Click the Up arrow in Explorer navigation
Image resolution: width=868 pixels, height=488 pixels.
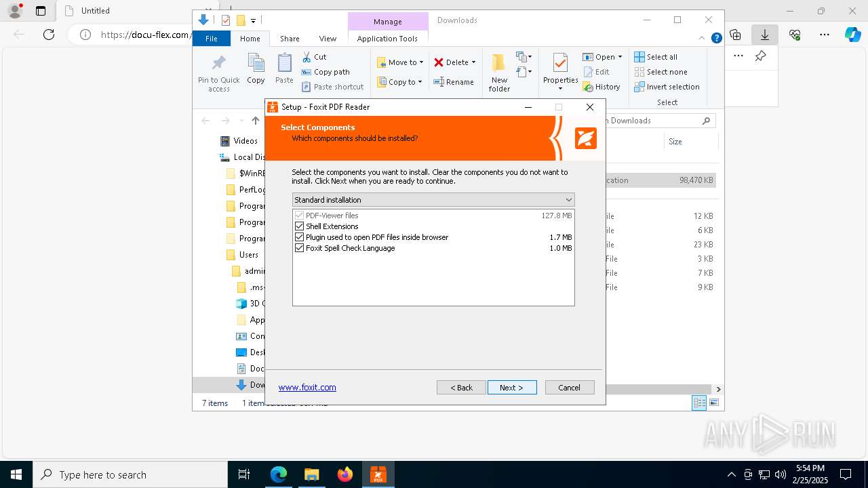(x=255, y=121)
